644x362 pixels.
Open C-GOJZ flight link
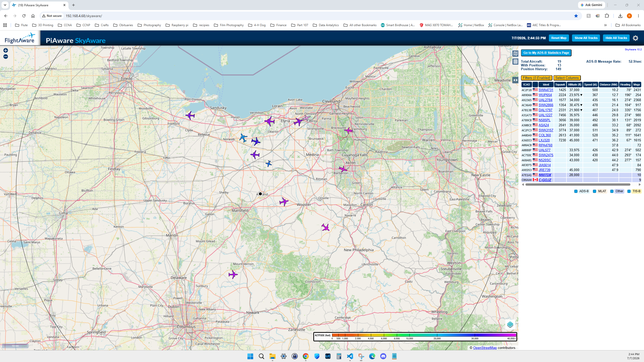pyautogui.click(x=545, y=180)
